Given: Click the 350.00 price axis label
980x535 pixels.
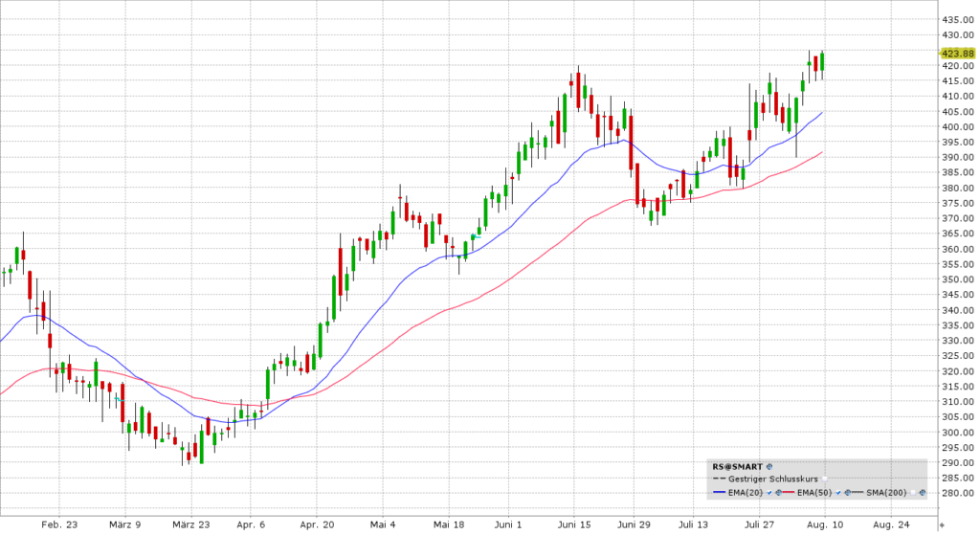Looking at the screenshot, I should pos(958,279).
